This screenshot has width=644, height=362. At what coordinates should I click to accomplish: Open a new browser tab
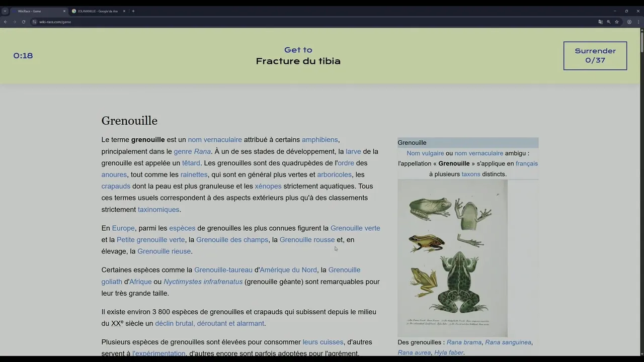pyautogui.click(x=133, y=11)
